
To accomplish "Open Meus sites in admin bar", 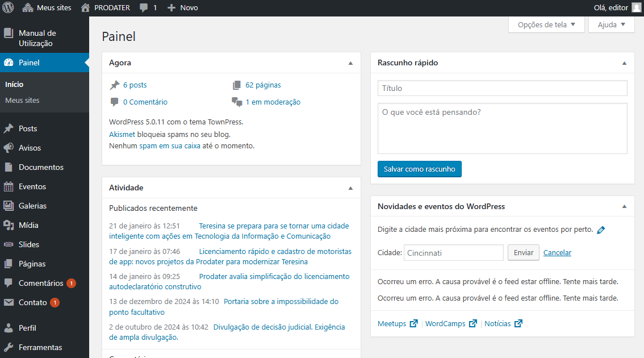I will pyautogui.click(x=47, y=7).
